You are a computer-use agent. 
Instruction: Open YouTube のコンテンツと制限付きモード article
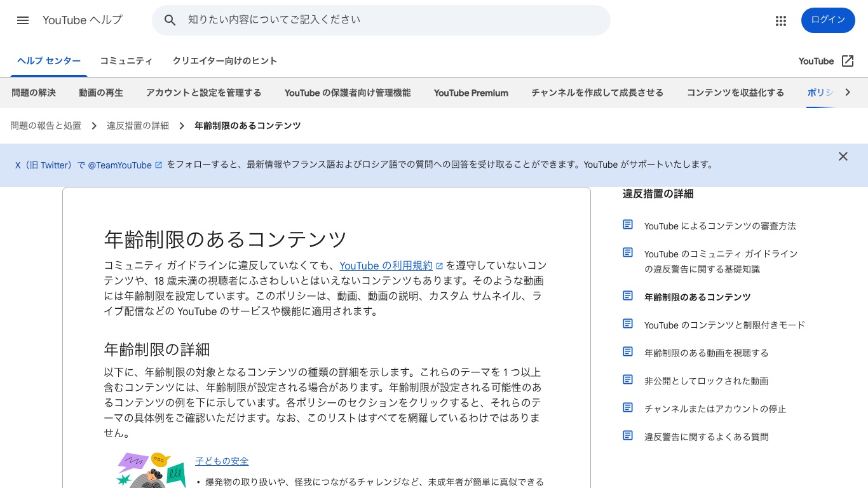click(724, 325)
